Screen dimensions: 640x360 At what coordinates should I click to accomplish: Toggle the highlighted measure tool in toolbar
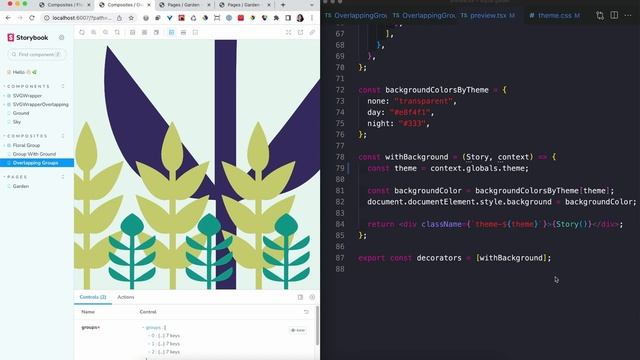coord(171,32)
